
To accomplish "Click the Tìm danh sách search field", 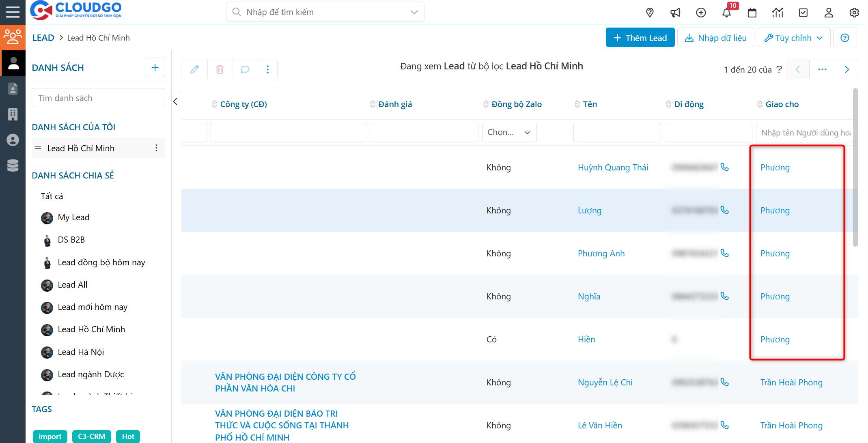I will coord(98,98).
